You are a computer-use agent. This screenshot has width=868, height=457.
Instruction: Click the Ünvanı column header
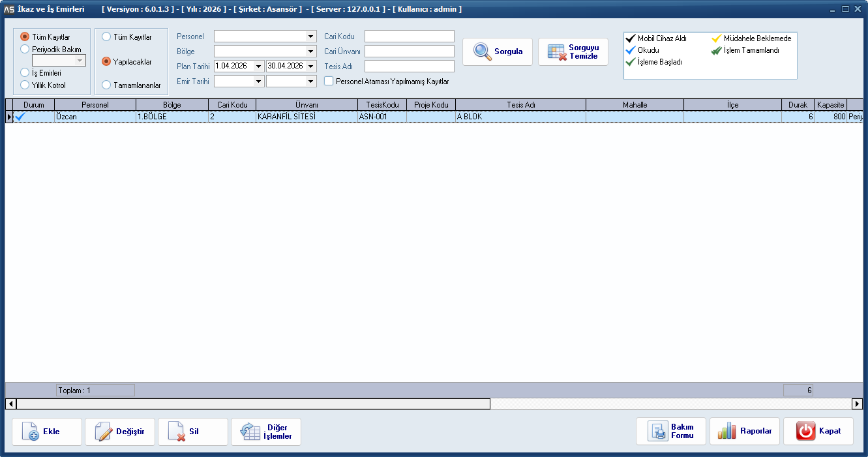(x=307, y=105)
